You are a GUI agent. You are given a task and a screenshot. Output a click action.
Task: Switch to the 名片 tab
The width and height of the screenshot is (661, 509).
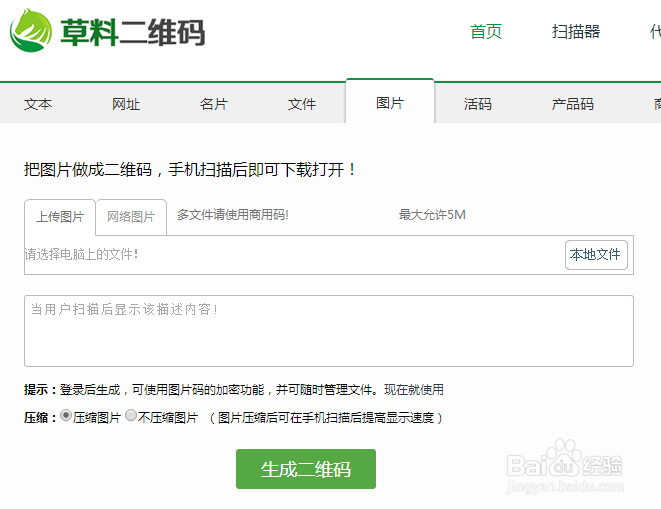tap(214, 104)
